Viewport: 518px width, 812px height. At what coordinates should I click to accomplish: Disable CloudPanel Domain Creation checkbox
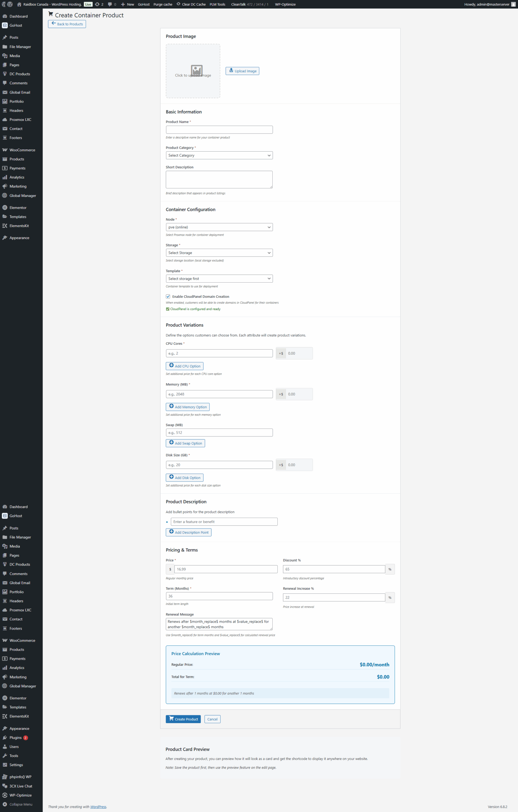[x=168, y=296]
